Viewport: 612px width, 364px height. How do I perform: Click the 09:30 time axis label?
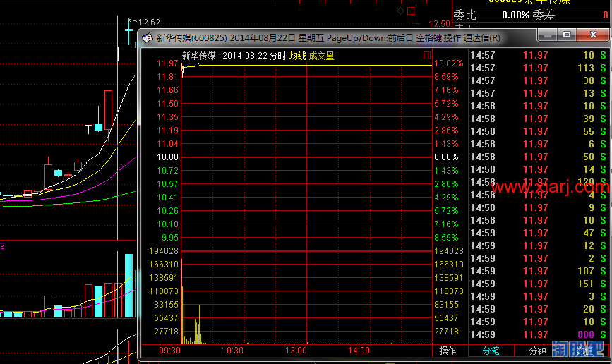[170, 351]
